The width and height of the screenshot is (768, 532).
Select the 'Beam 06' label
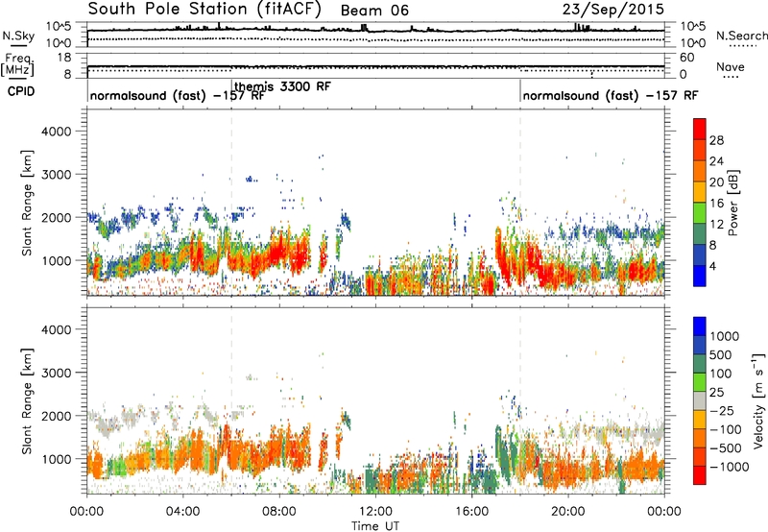tap(374, 11)
